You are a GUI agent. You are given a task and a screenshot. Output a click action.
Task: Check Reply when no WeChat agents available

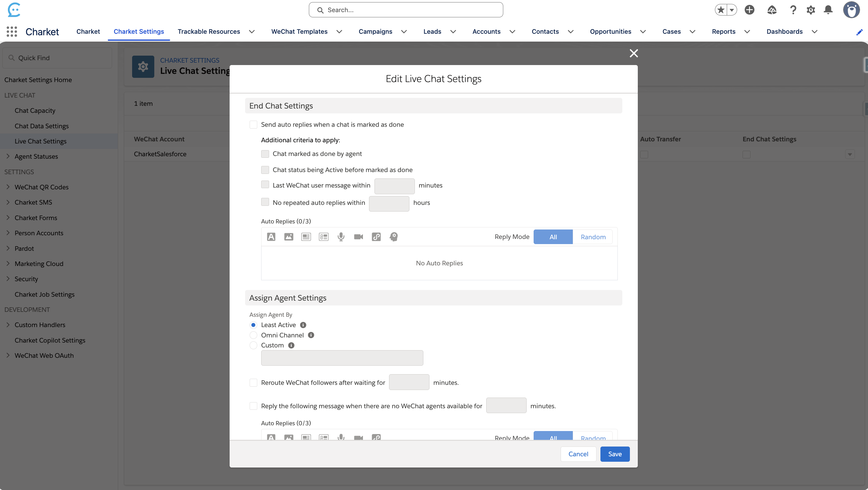253,406
